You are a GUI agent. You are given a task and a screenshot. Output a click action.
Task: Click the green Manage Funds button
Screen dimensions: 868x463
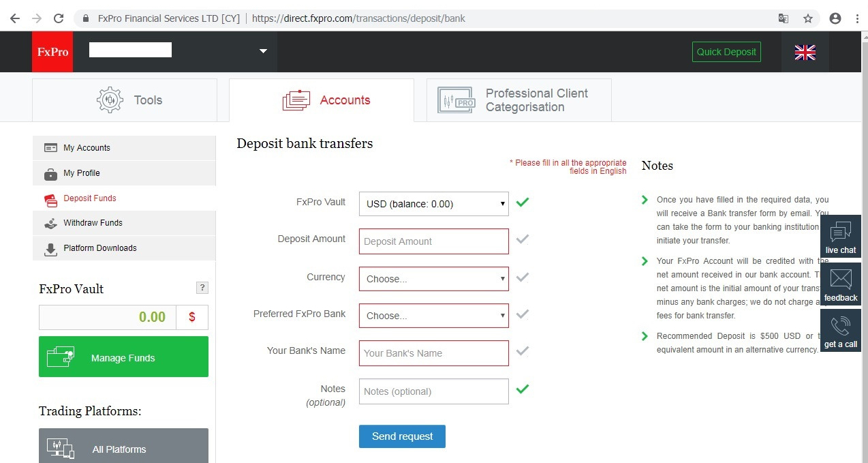123,357
